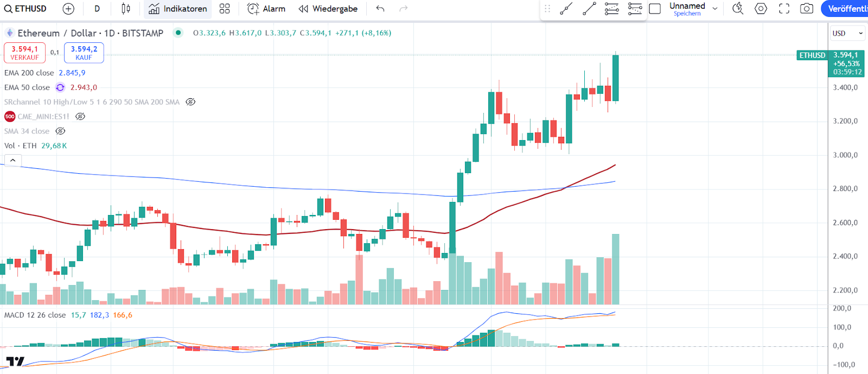
Task: Select the Fibonacci channel drawing tool
Action: [612, 9]
